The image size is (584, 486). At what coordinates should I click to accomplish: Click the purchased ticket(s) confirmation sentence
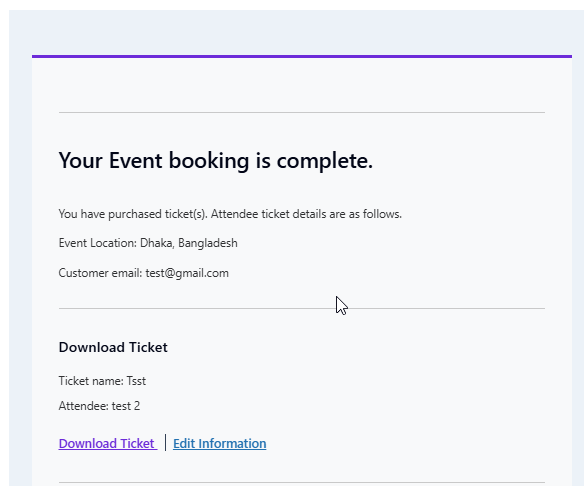click(x=230, y=214)
